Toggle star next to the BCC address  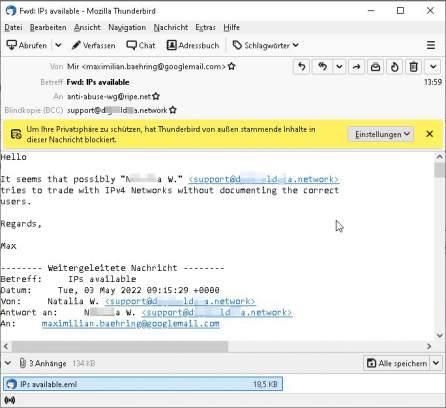click(173, 110)
